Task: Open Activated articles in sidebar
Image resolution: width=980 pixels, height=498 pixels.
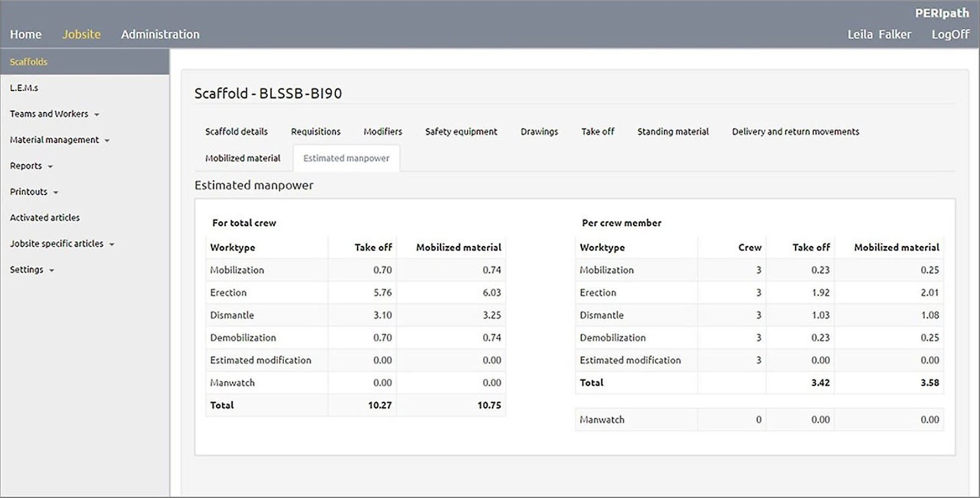Action: click(45, 218)
